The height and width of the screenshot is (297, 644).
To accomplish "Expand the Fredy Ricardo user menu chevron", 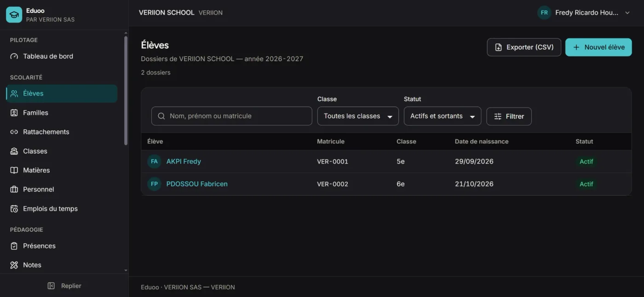I will point(627,13).
